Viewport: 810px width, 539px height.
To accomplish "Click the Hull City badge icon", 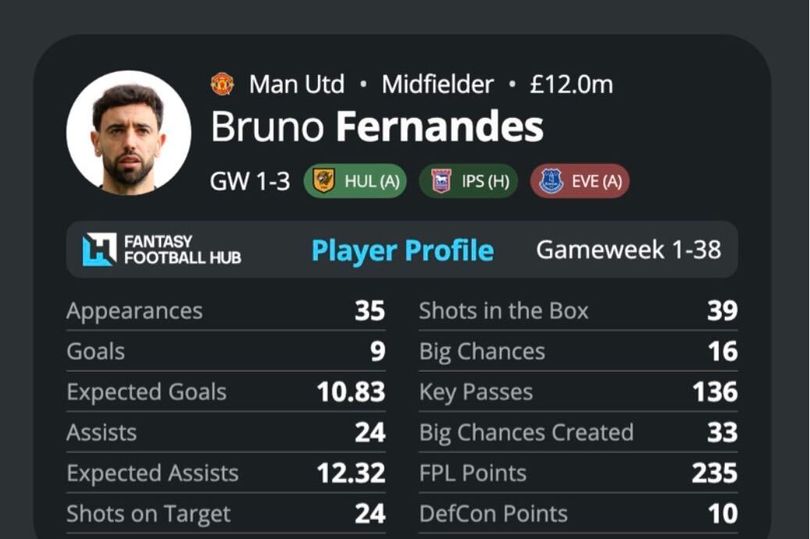I will click(324, 181).
